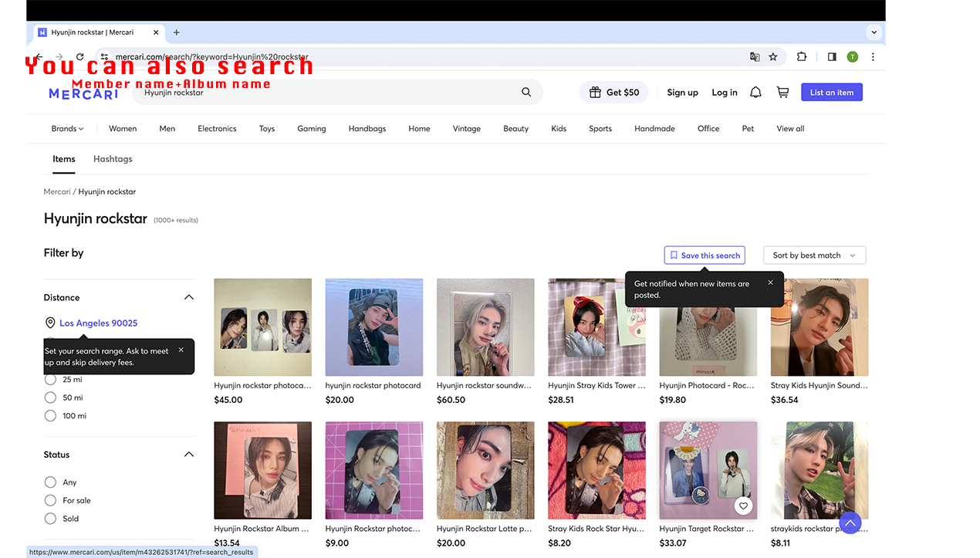Close the Hyunjin rockstar browser tab
Screen dimensions: 980x558
156,32
